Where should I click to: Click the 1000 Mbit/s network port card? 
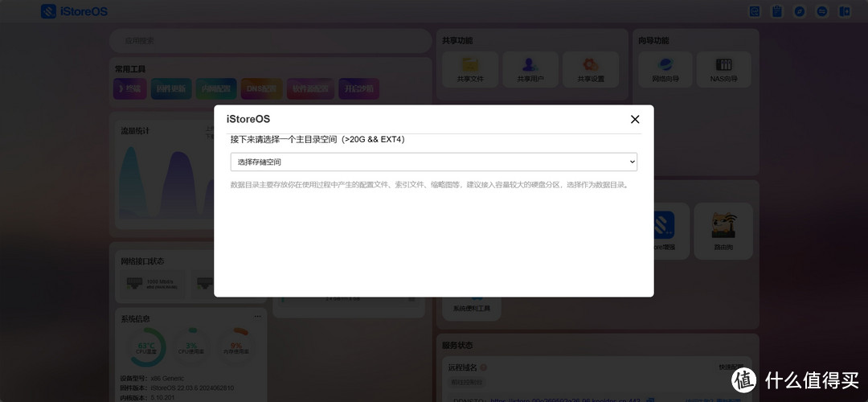pos(152,284)
